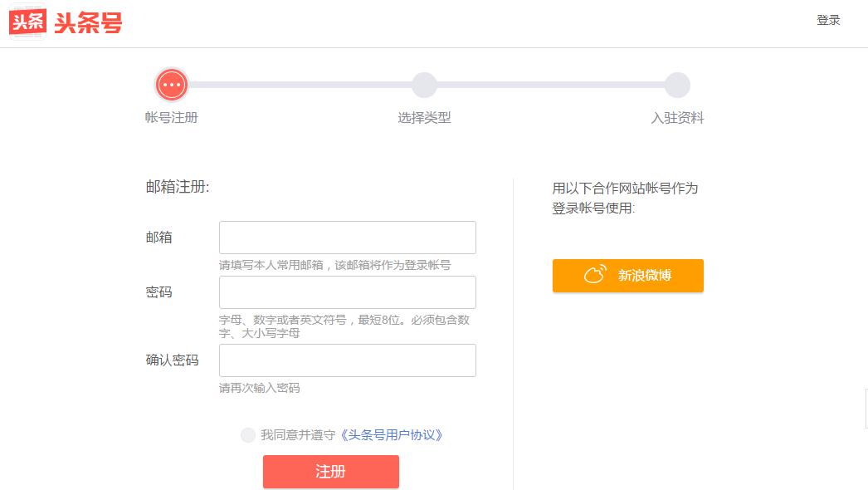Click the 选择类型 step circle
Viewport: 868px width, 490px height.
coord(424,85)
